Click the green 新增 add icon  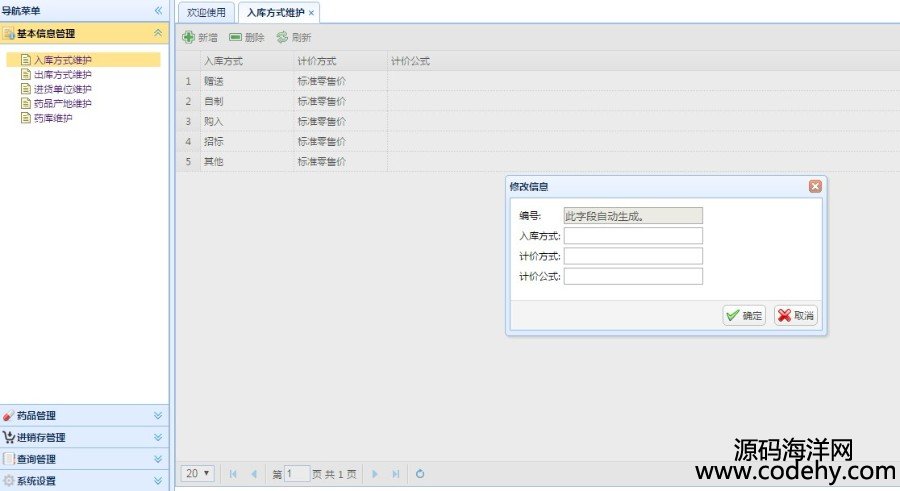pos(189,37)
